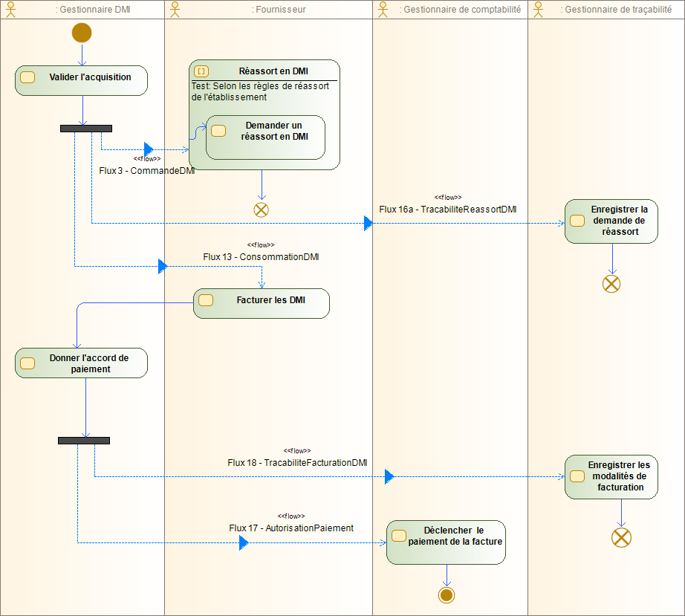Click the action icon inside Valider l'acquisition
The image size is (685, 616).
coord(29,77)
